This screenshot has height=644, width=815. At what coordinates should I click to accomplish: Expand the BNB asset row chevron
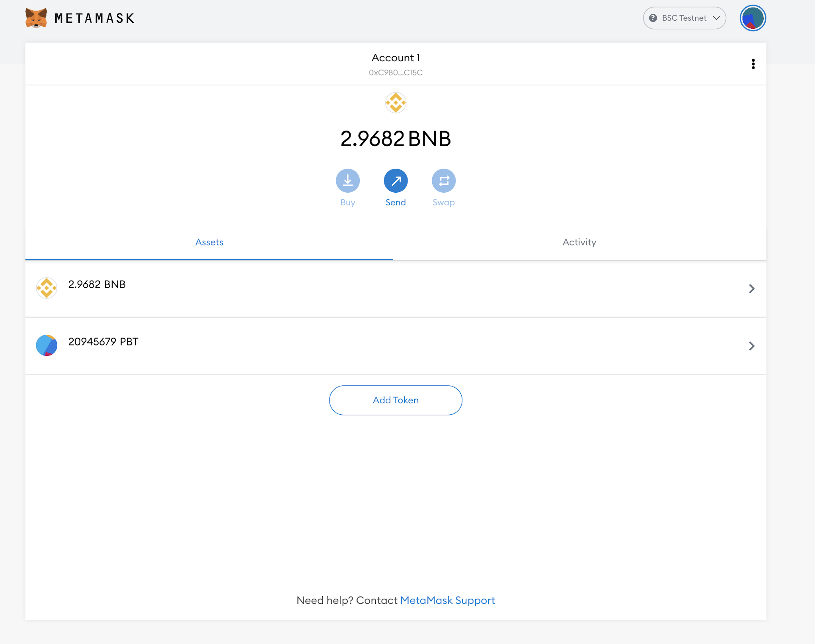(x=752, y=289)
